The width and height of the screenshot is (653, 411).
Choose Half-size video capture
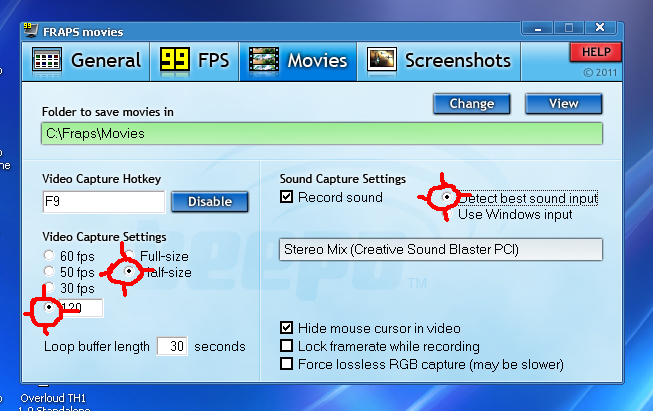(x=129, y=272)
